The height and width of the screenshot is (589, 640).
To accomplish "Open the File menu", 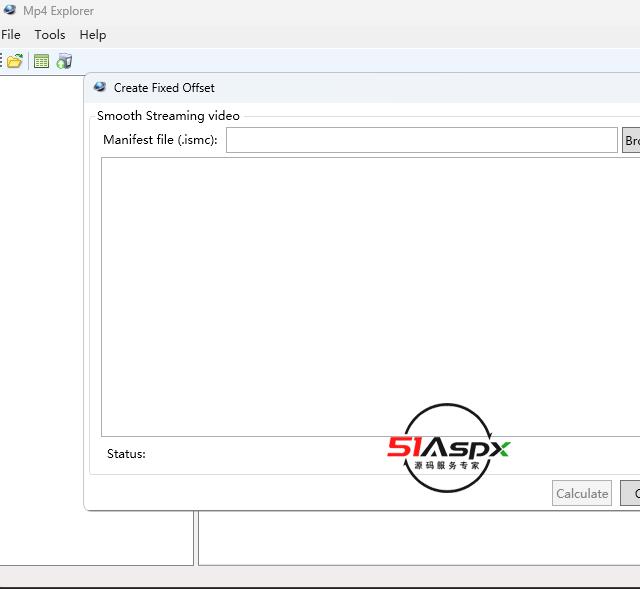I will (x=11, y=35).
